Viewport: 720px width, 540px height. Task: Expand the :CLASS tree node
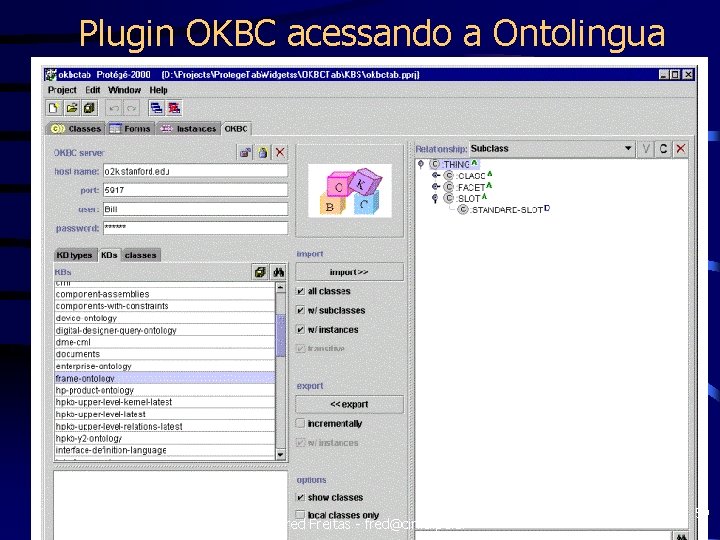[x=436, y=175]
